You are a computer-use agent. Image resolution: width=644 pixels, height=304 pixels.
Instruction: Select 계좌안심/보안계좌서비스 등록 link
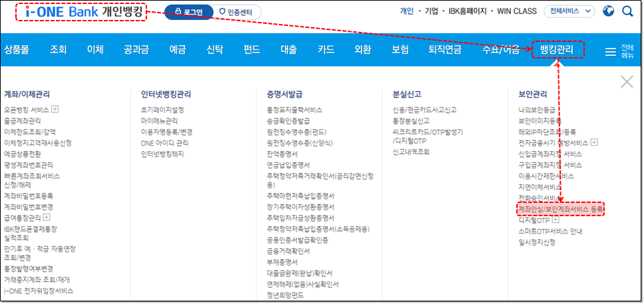point(561,210)
